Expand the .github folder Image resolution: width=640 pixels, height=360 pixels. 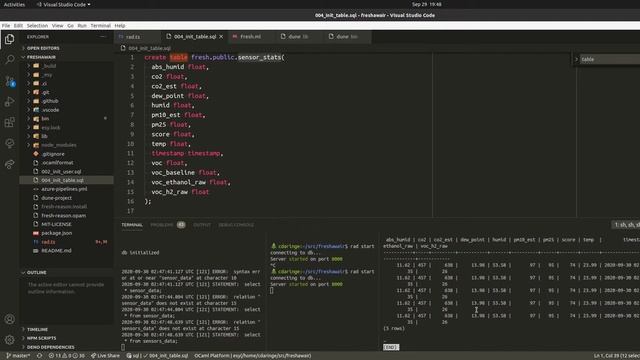click(50, 101)
